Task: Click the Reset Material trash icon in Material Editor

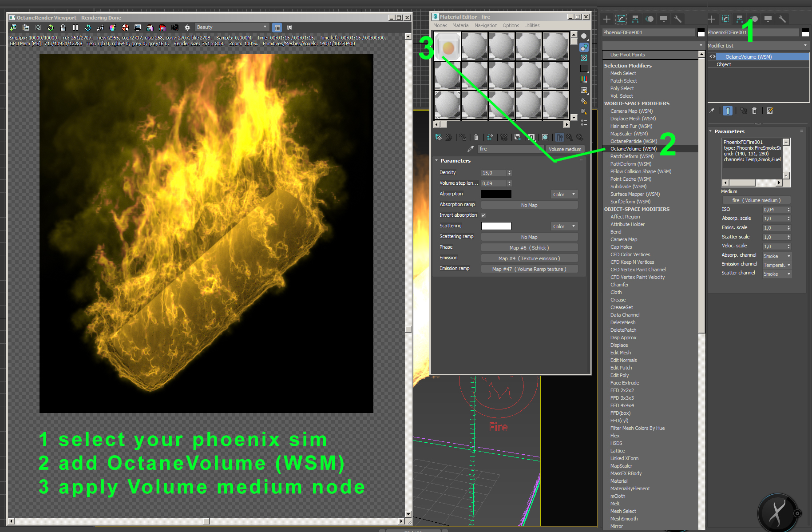Action: (x=476, y=137)
